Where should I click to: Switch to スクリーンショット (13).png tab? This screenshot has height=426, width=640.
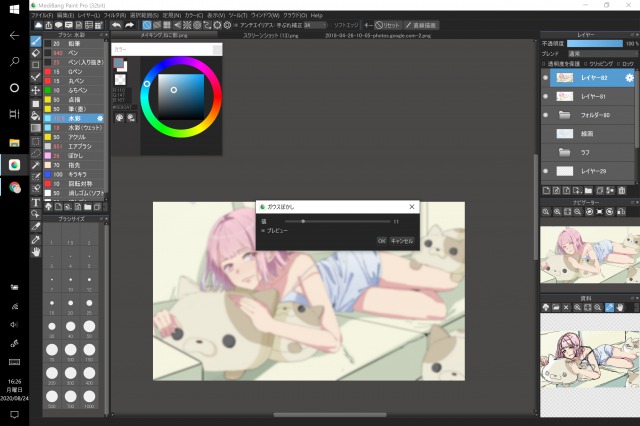pos(271,35)
